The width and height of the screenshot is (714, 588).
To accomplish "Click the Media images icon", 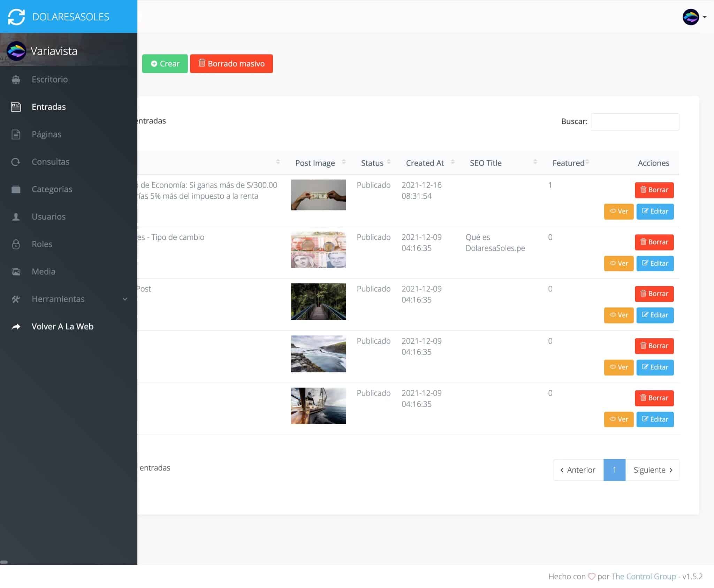I will pyautogui.click(x=16, y=272).
